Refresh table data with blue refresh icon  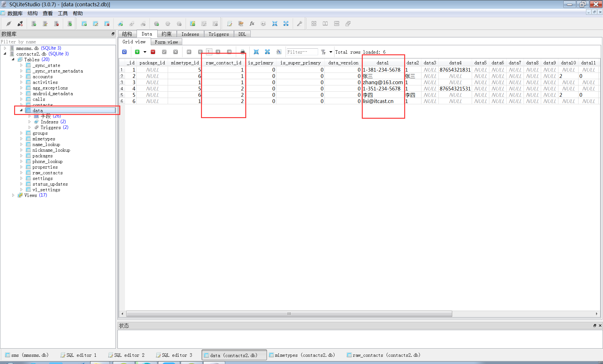[124, 52]
